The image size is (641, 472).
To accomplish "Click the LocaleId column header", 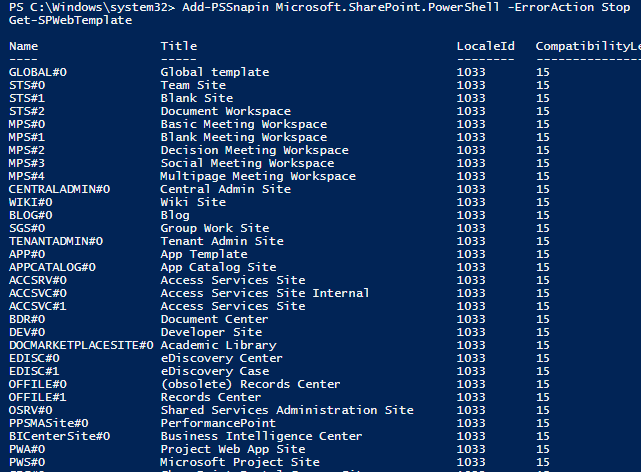I will point(486,46).
